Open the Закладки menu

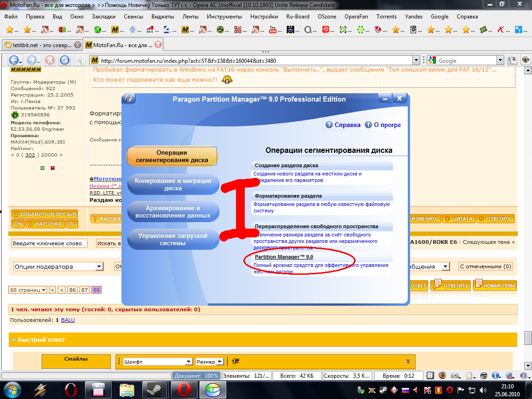coord(103,16)
